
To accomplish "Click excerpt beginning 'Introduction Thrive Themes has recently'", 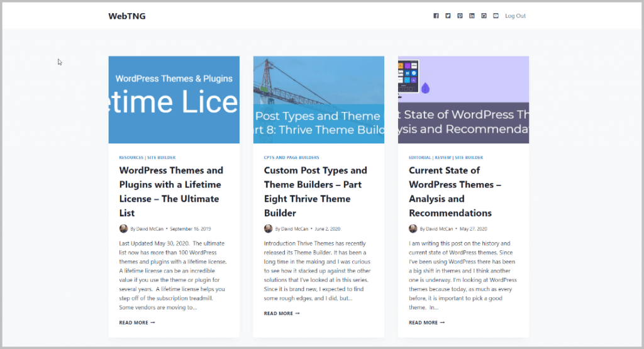I will tap(317, 270).
